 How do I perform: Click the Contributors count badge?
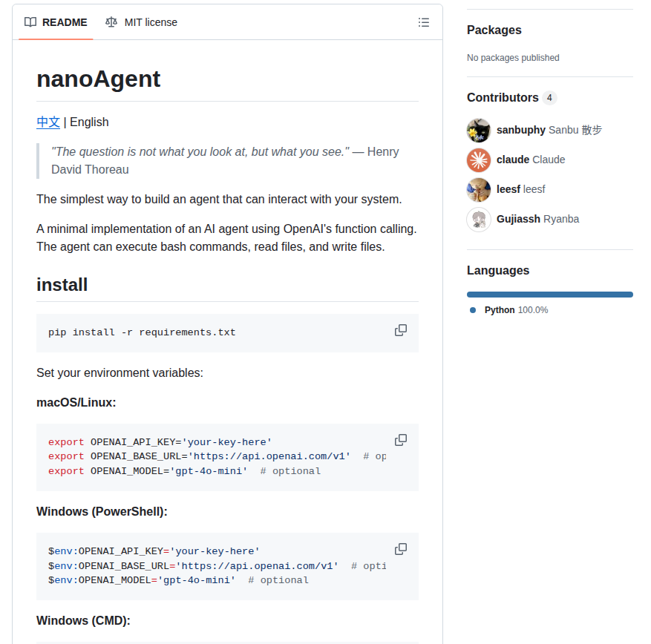pos(549,97)
